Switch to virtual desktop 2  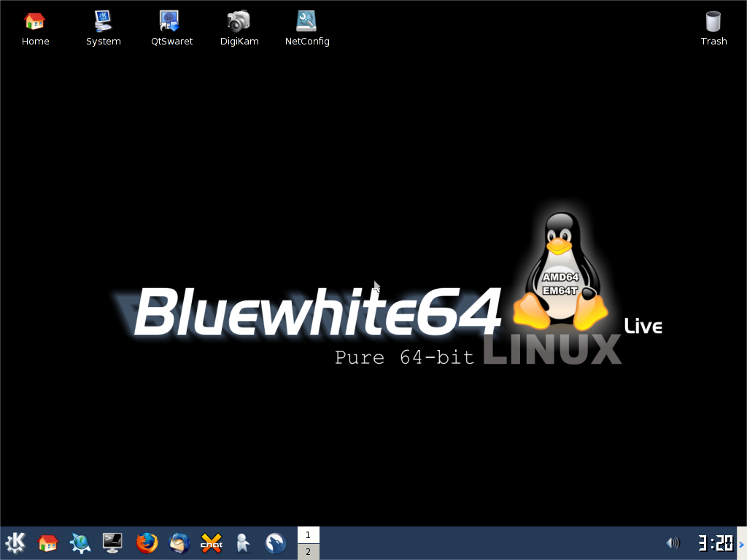pyautogui.click(x=309, y=551)
